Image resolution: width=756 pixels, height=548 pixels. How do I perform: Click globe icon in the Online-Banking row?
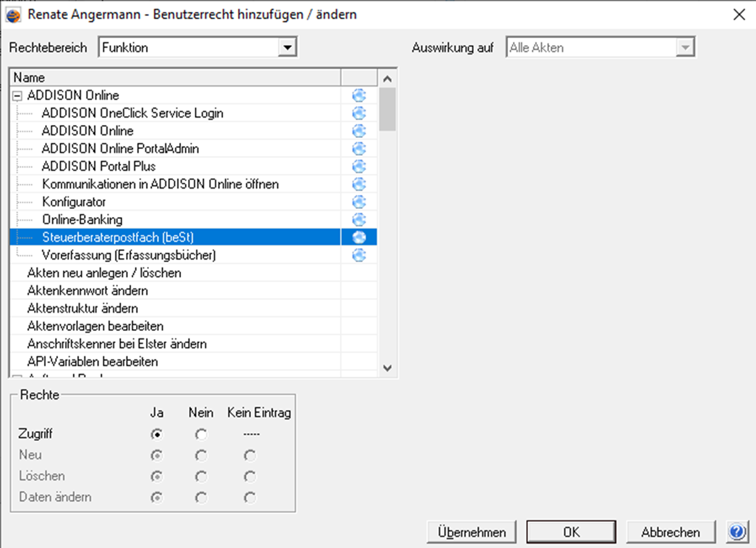coord(359,220)
